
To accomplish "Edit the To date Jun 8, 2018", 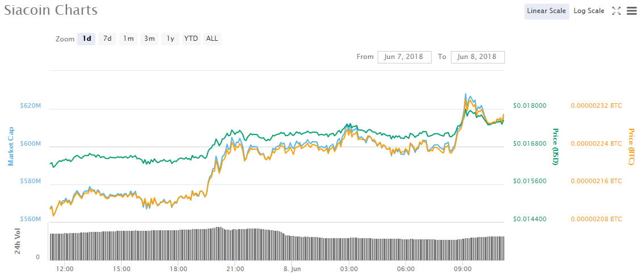I will pyautogui.click(x=478, y=57).
